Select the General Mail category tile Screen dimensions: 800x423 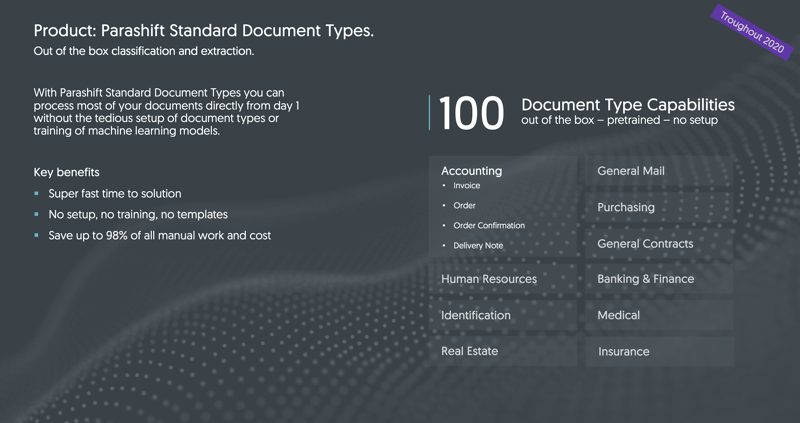[x=660, y=171]
